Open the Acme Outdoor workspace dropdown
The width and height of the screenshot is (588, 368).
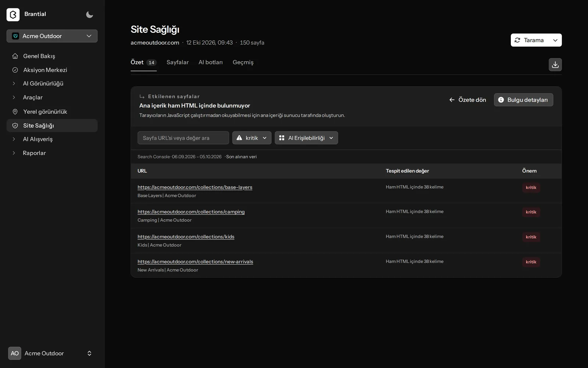pyautogui.click(x=52, y=36)
